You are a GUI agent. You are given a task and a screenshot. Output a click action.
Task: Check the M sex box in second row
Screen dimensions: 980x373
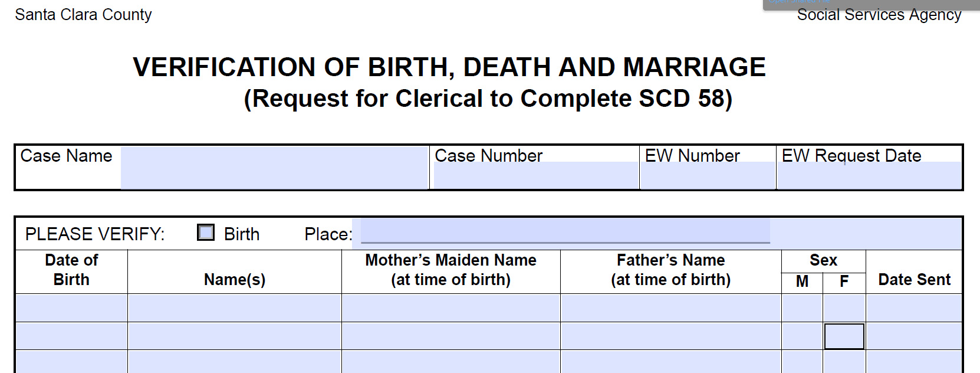click(x=802, y=336)
